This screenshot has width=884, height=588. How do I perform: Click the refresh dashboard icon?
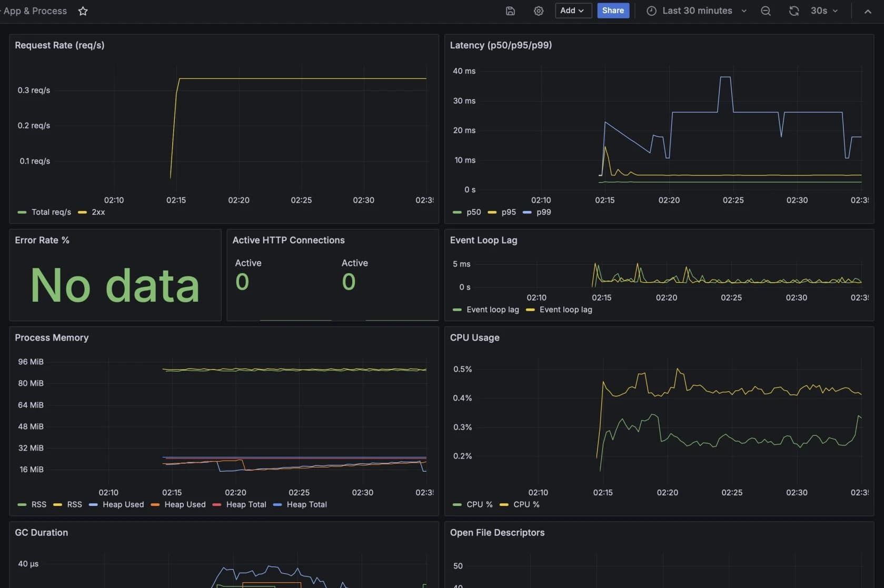(x=793, y=11)
